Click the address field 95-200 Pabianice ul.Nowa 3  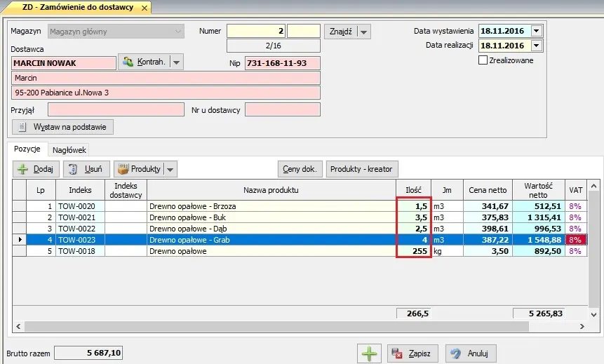coord(166,93)
